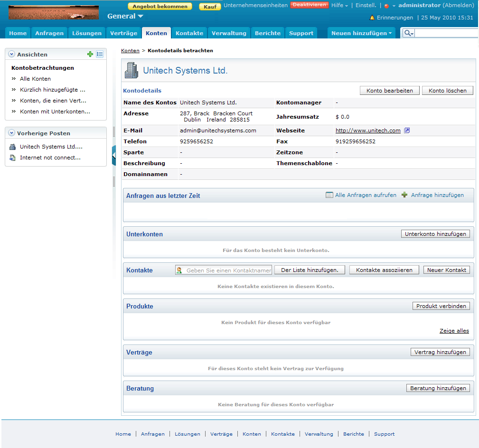The image size is (479, 448).
Task: Click Vertrag hinzufügen button
Action: 440,352
